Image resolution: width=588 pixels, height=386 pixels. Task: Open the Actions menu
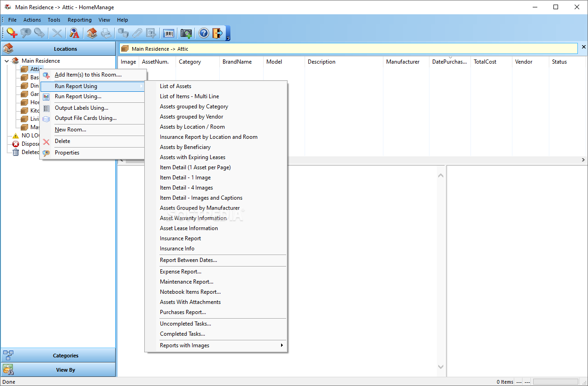[x=32, y=20]
